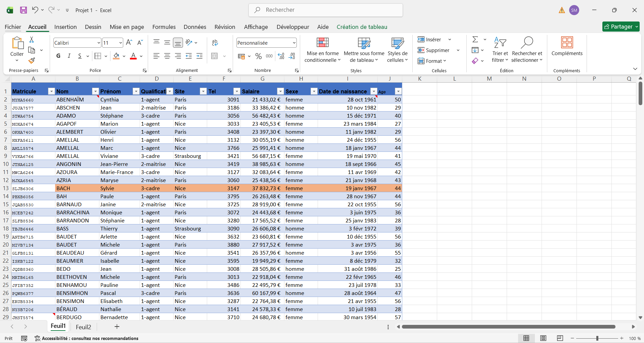Toggle italic formatting (I)
The width and height of the screenshot is (644, 343).
tap(69, 56)
